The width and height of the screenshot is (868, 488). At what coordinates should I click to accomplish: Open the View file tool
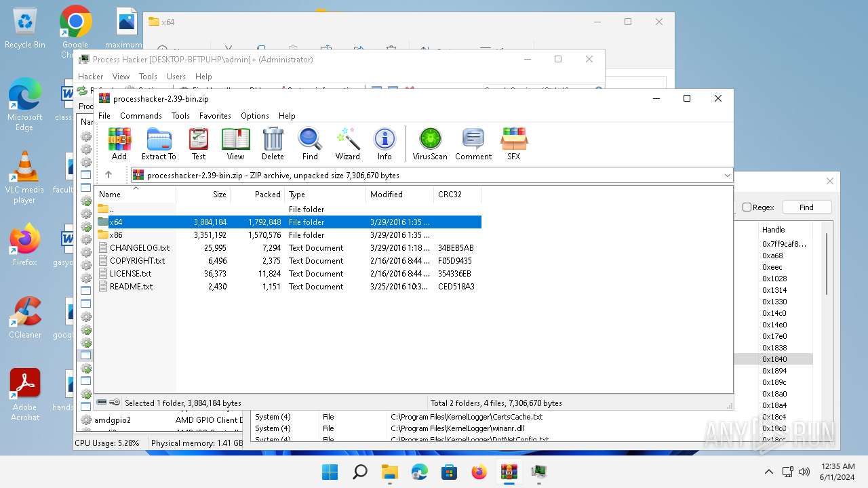click(x=235, y=144)
